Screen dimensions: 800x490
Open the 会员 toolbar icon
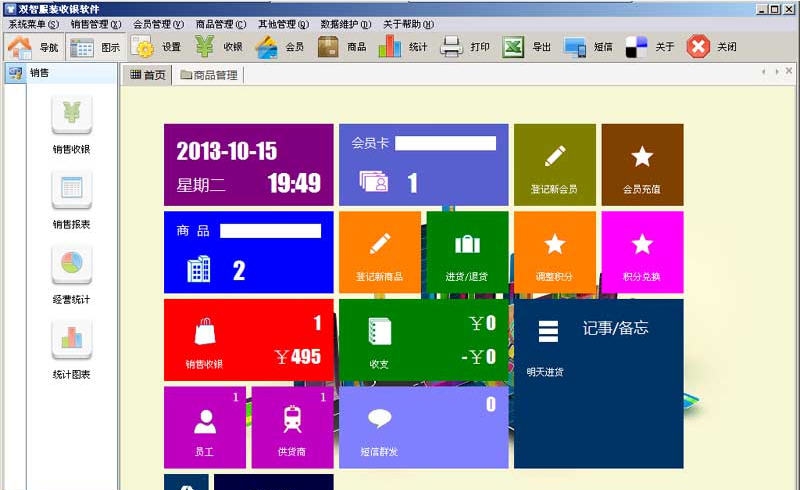click(266, 47)
